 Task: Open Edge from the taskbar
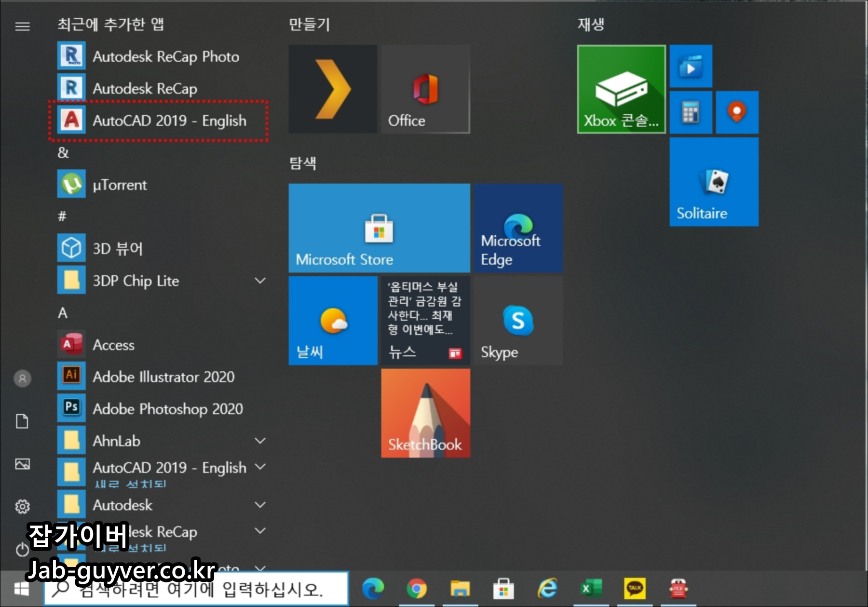click(x=373, y=588)
